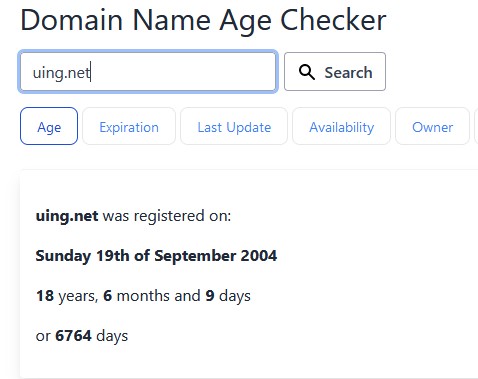Focus the domain name input field
This screenshot has width=478, height=379.
tap(148, 71)
